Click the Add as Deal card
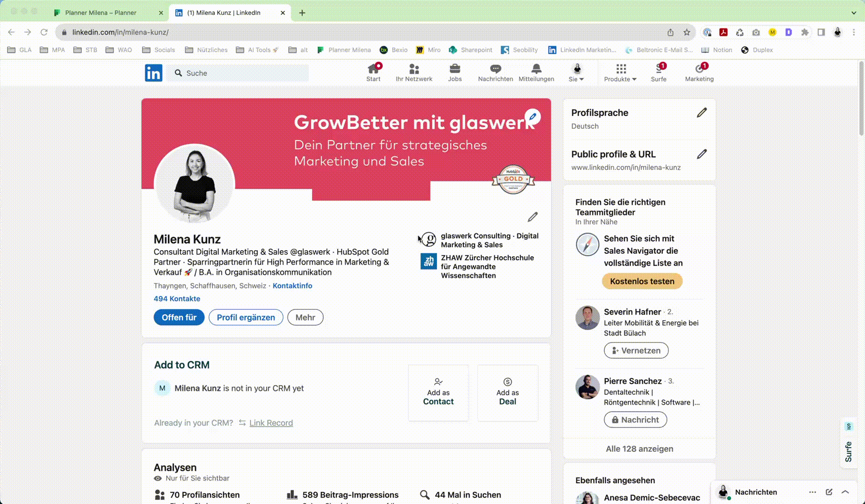 (x=508, y=393)
